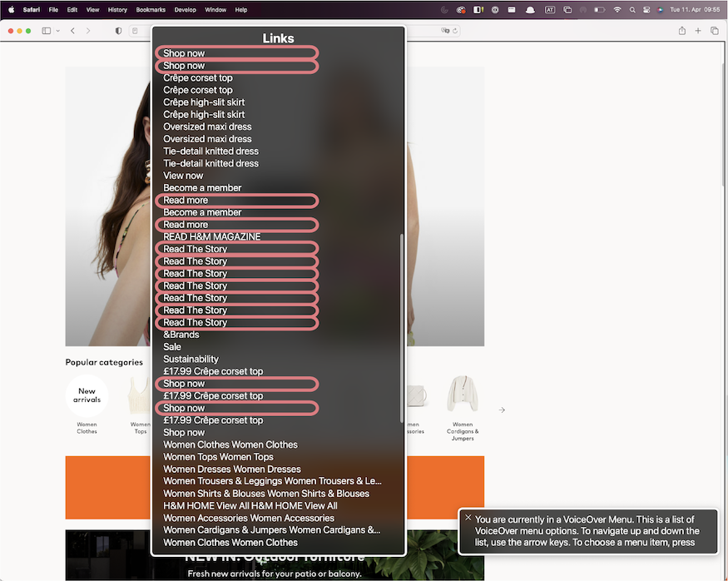Viewport: 728px width, 581px height.
Task: Click the Links menu scrollbar
Action: (x=402, y=328)
